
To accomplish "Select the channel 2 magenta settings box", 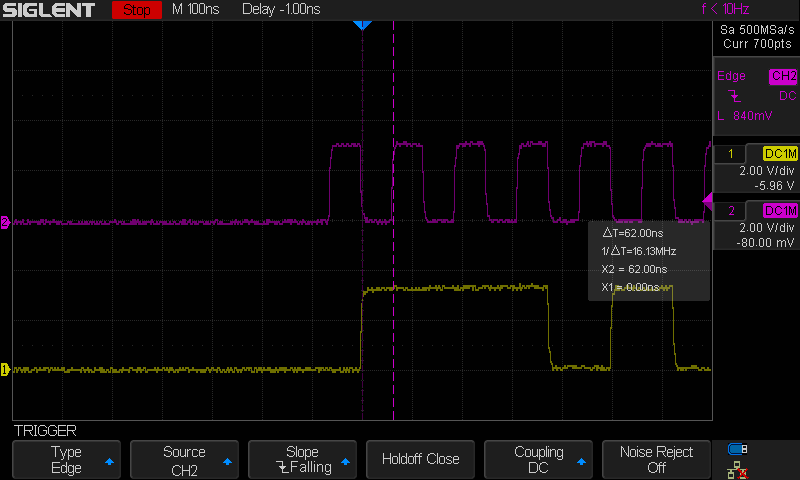I will [x=757, y=226].
